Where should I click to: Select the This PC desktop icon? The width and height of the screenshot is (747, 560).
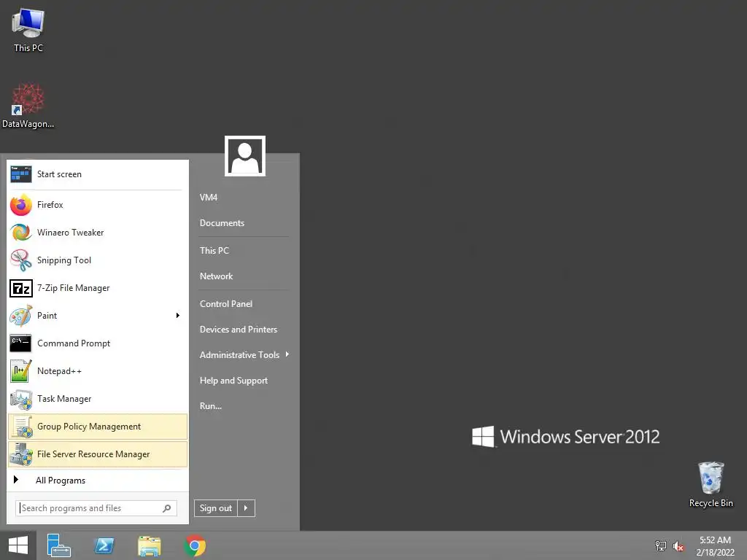tap(28, 30)
